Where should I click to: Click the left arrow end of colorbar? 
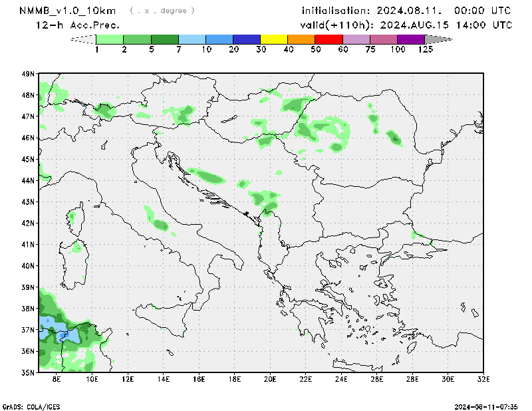tap(83, 39)
